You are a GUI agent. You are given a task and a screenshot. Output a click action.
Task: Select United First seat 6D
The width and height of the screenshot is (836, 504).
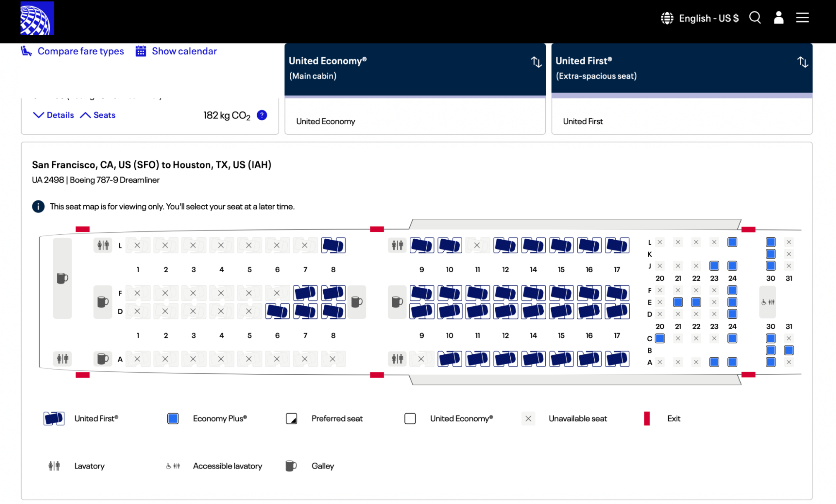277,311
